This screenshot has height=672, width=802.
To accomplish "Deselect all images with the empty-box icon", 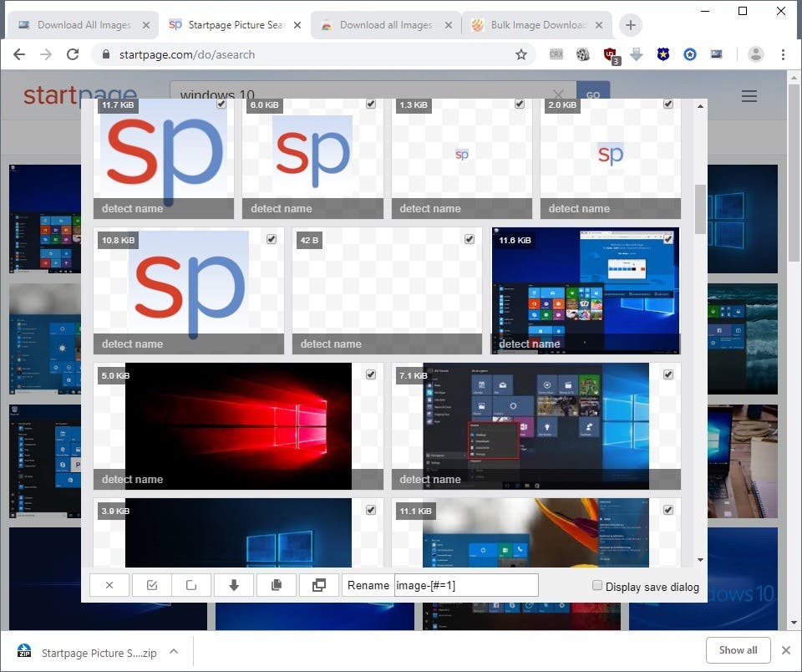I will tap(191, 585).
